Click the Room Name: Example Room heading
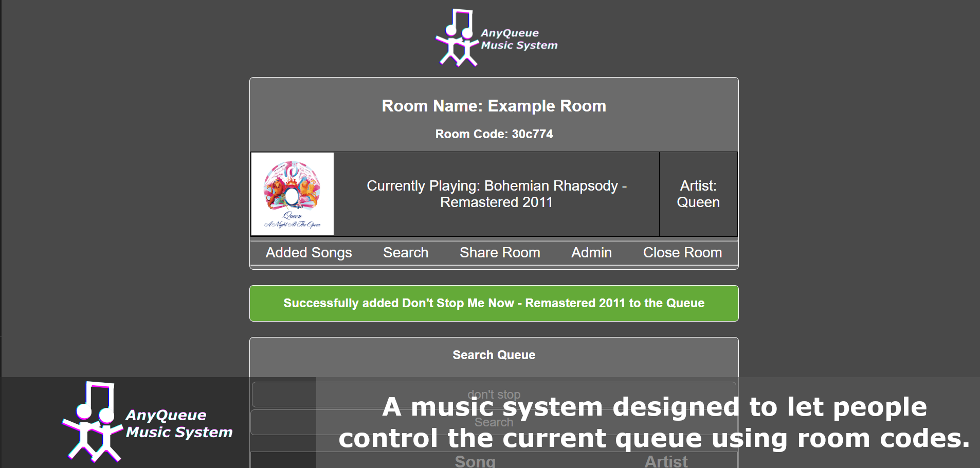 (494, 106)
